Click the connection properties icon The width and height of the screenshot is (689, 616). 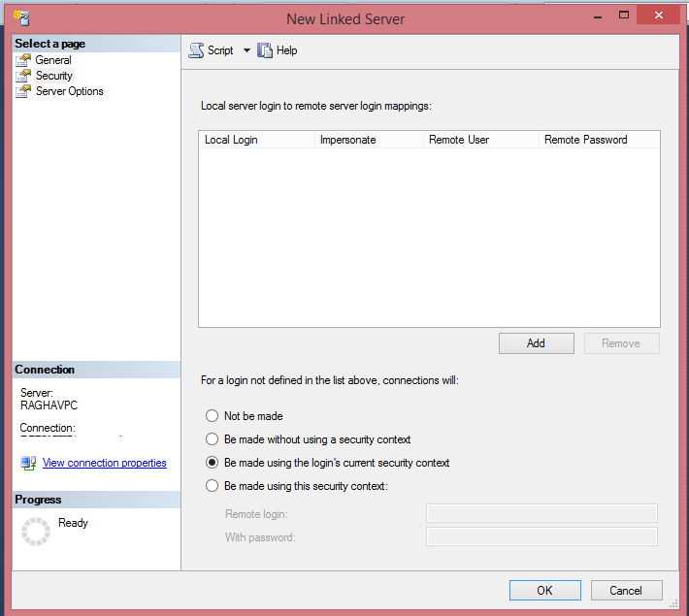(x=28, y=463)
